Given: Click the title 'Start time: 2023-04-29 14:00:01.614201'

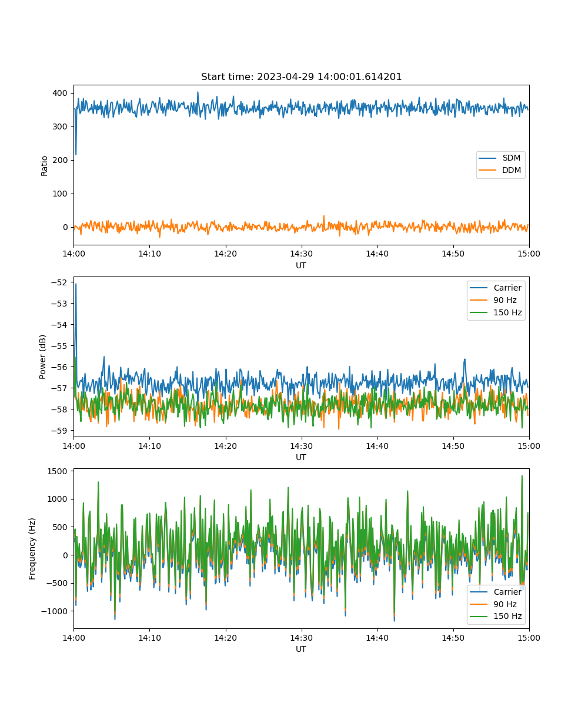Looking at the screenshot, I should [301, 77].
